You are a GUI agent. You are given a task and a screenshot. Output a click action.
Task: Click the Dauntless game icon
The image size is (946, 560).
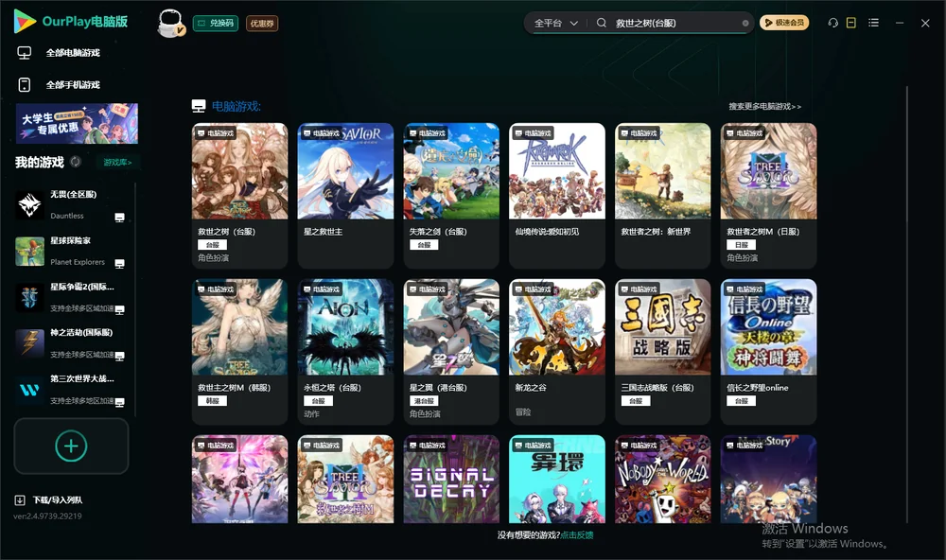click(x=29, y=205)
